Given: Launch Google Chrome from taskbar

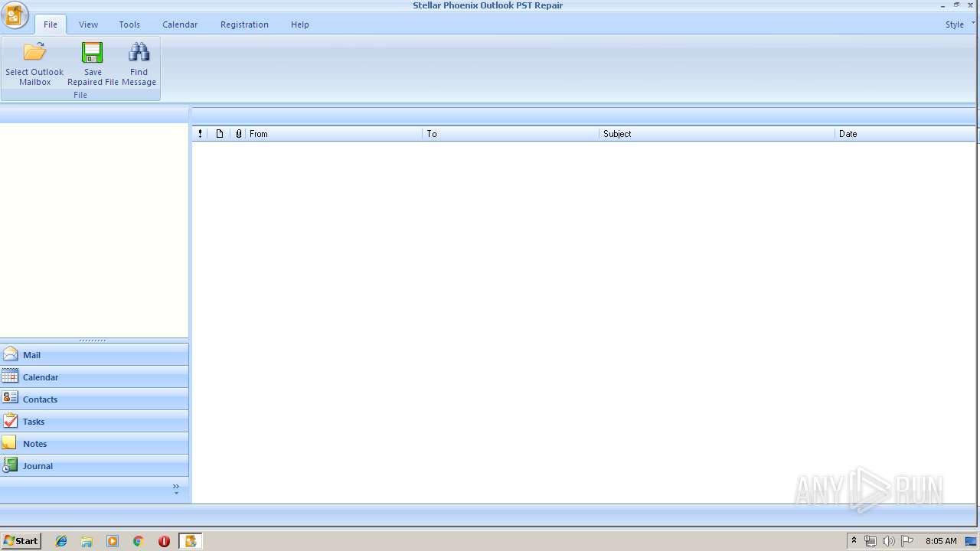Looking at the screenshot, I should coord(138,541).
